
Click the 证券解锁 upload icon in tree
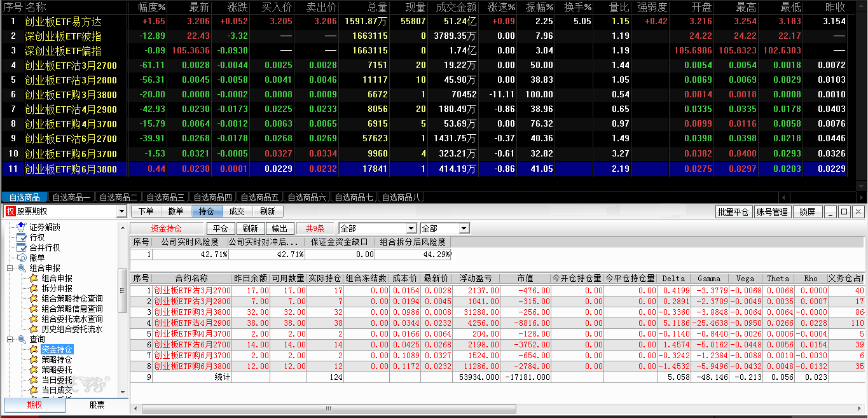tap(22, 227)
